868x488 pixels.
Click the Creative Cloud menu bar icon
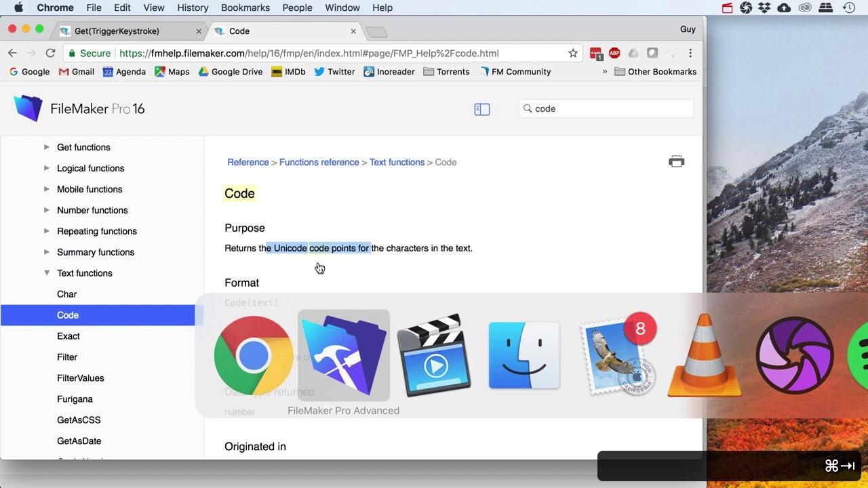(x=805, y=7)
